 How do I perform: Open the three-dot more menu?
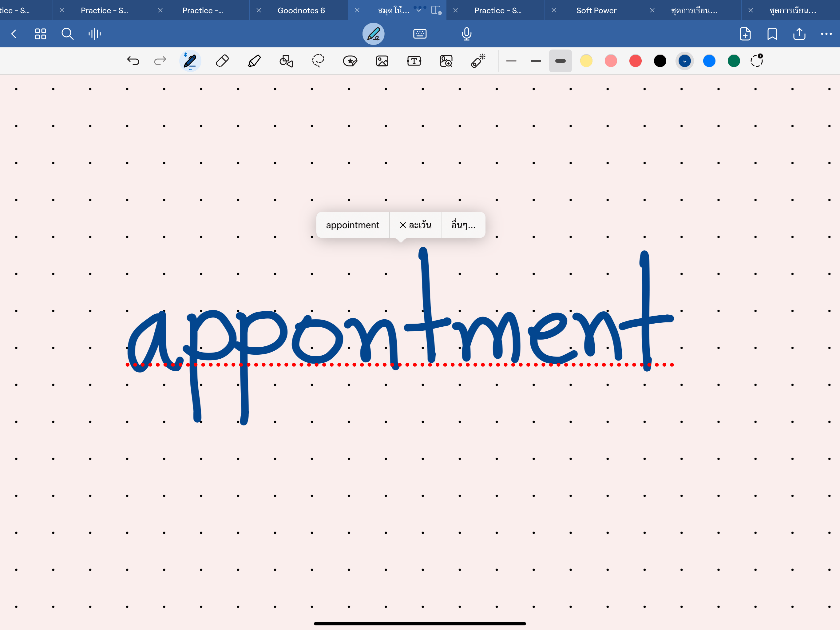tap(826, 34)
